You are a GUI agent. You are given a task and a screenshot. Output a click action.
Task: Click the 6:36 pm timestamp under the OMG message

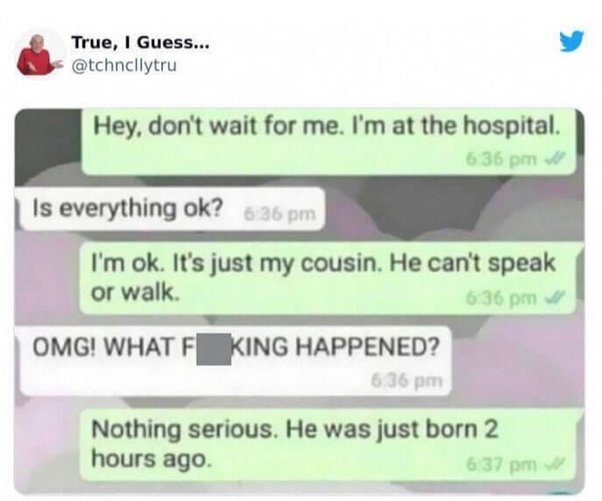point(407,381)
